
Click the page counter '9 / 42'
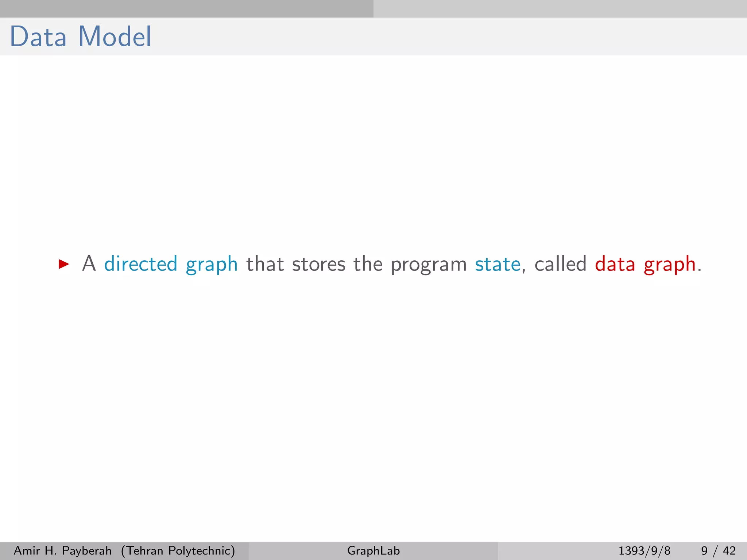[718, 551]
